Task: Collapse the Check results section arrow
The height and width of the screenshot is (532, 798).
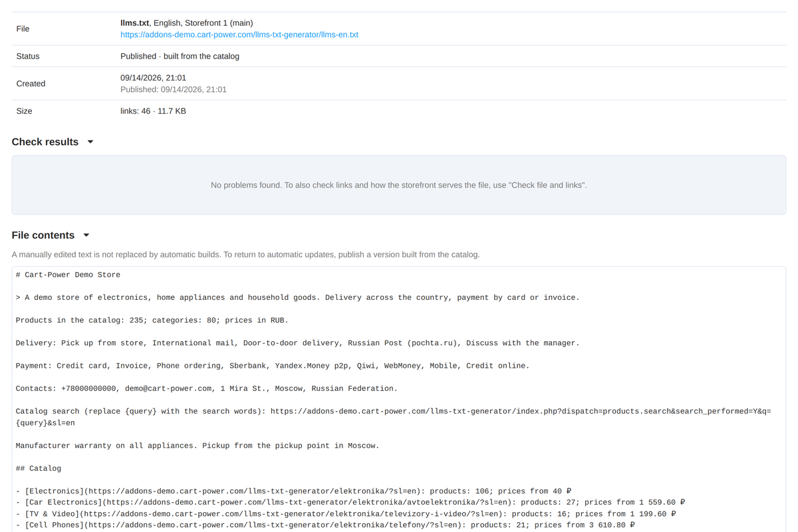Action: coord(90,142)
